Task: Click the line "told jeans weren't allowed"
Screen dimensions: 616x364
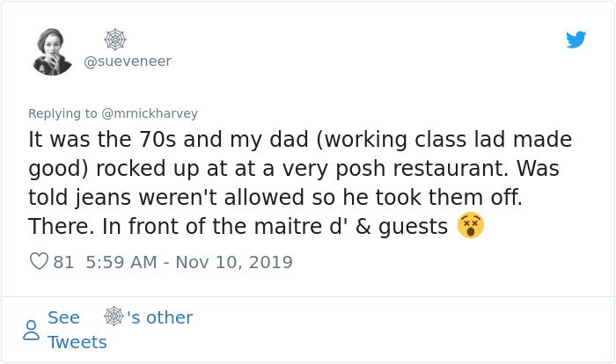Action: (275, 197)
